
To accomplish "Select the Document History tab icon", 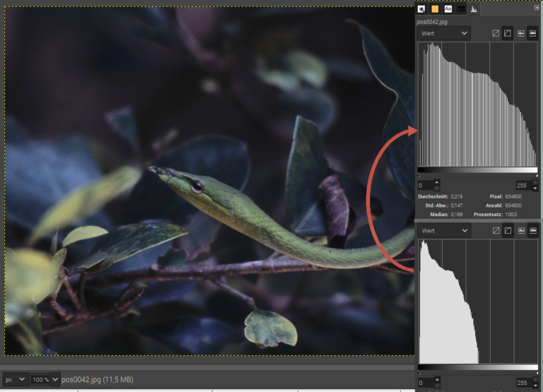I will click(x=461, y=9).
